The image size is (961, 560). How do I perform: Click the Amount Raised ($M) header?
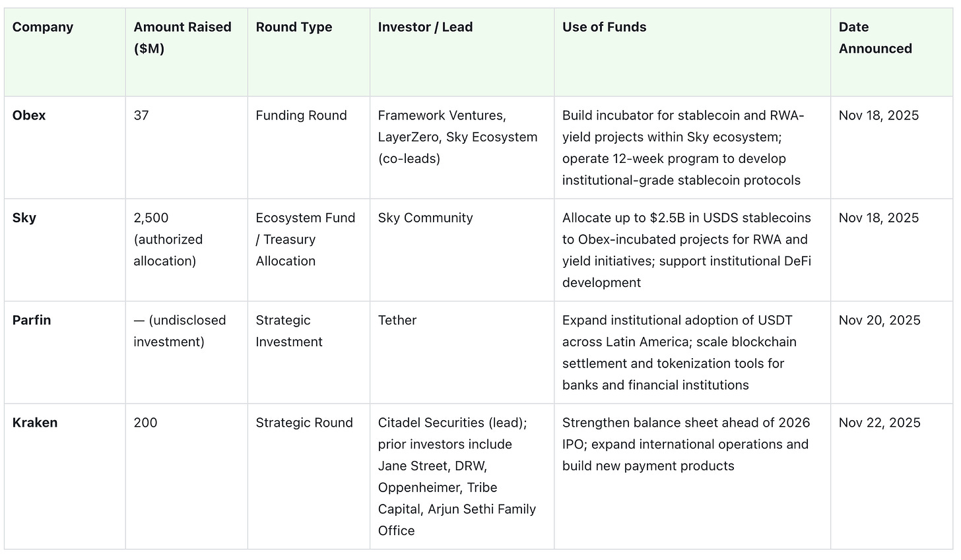[182, 38]
